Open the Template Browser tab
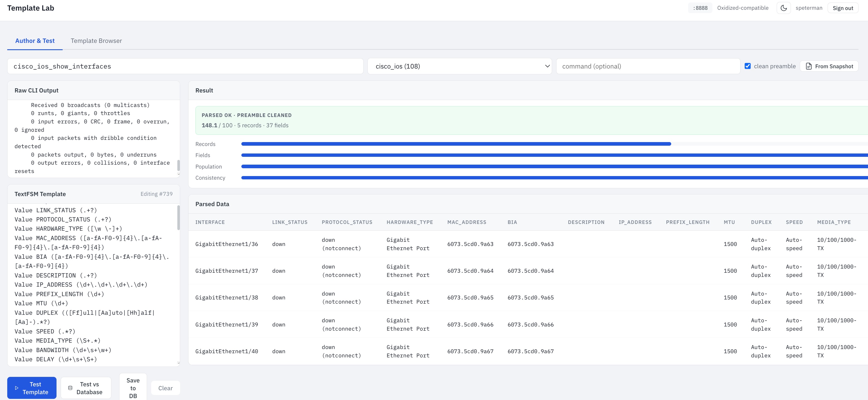The image size is (868, 400). [96, 41]
